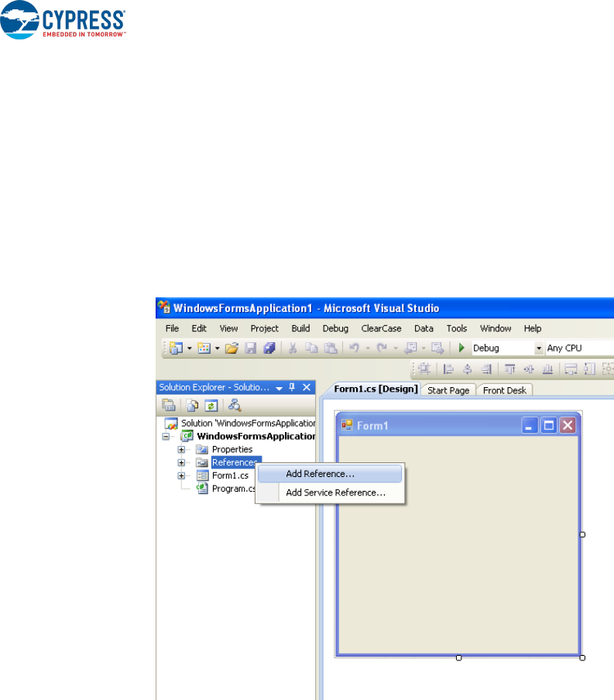614x700 pixels.
Task: Open the Redo history dropdown arrow
Action: [395, 348]
